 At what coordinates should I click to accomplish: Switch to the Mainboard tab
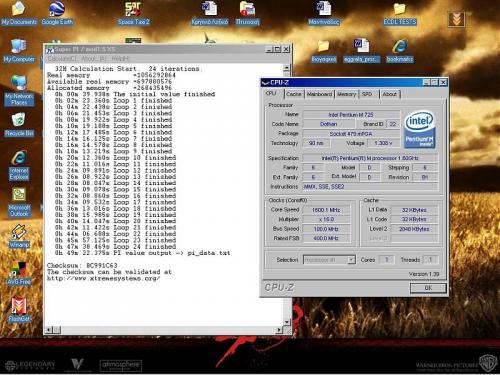[319, 94]
